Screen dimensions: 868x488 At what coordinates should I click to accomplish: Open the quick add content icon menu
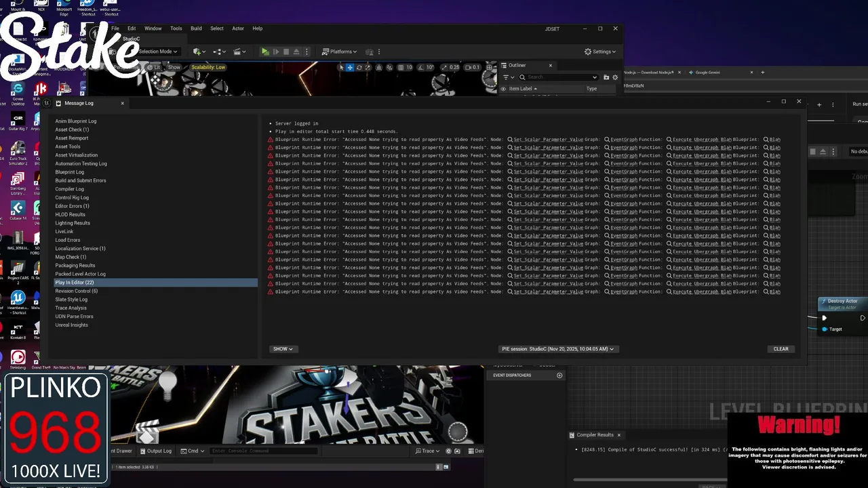(x=199, y=52)
